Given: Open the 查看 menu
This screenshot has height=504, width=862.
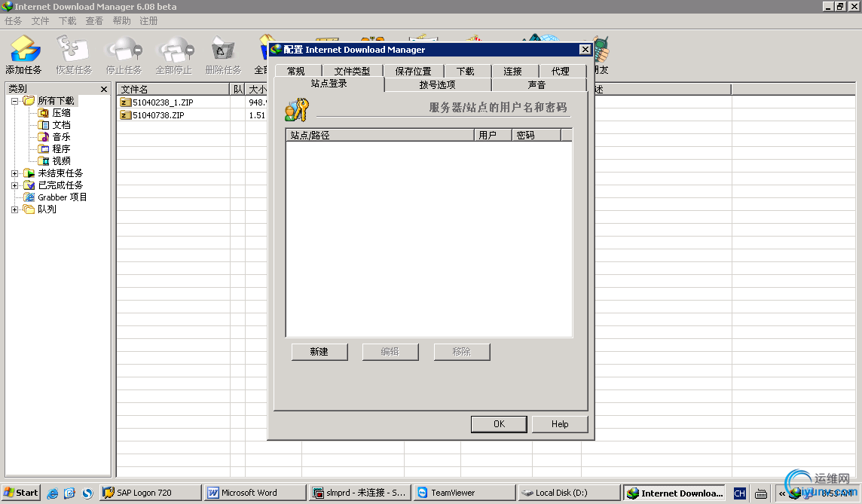Looking at the screenshot, I should tap(94, 21).
